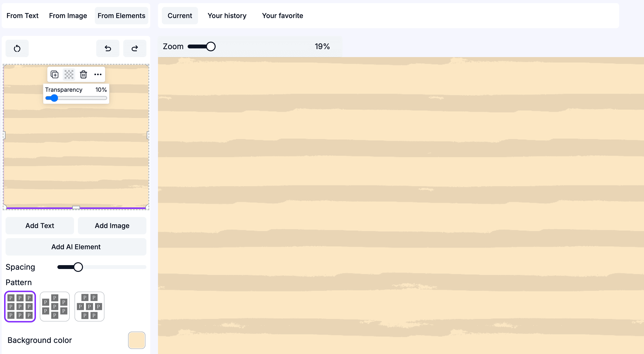Click the reset rotation icon
Screen dimensions: 644x354
(x=17, y=48)
